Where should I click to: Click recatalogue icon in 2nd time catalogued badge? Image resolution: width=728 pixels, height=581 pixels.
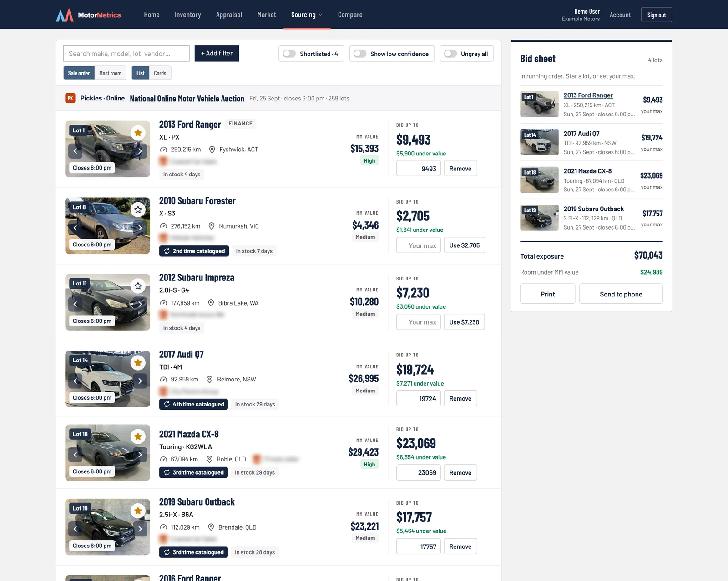(x=167, y=251)
